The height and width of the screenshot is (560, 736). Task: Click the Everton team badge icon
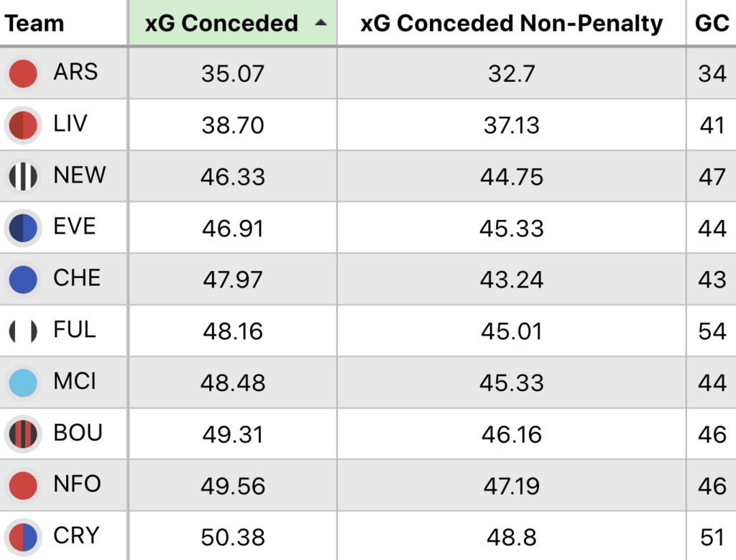tap(23, 228)
